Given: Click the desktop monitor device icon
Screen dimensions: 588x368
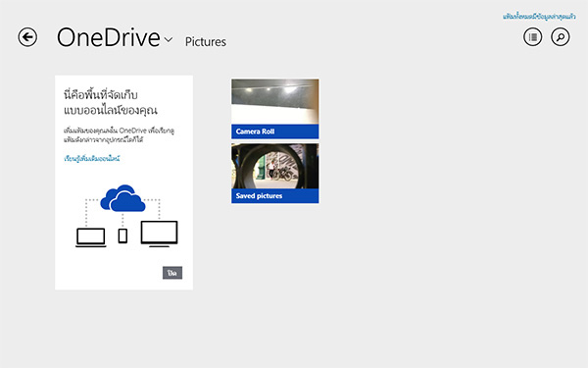Looking at the screenshot, I should click(x=159, y=234).
